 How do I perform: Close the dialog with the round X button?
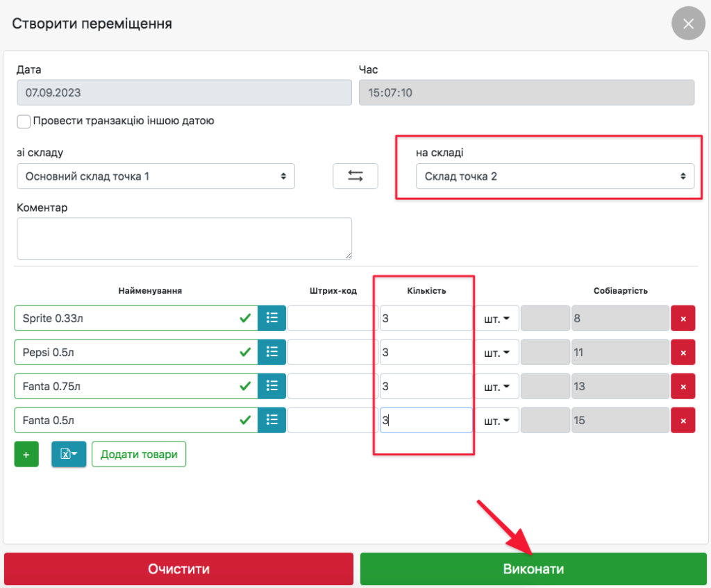point(688,24)
